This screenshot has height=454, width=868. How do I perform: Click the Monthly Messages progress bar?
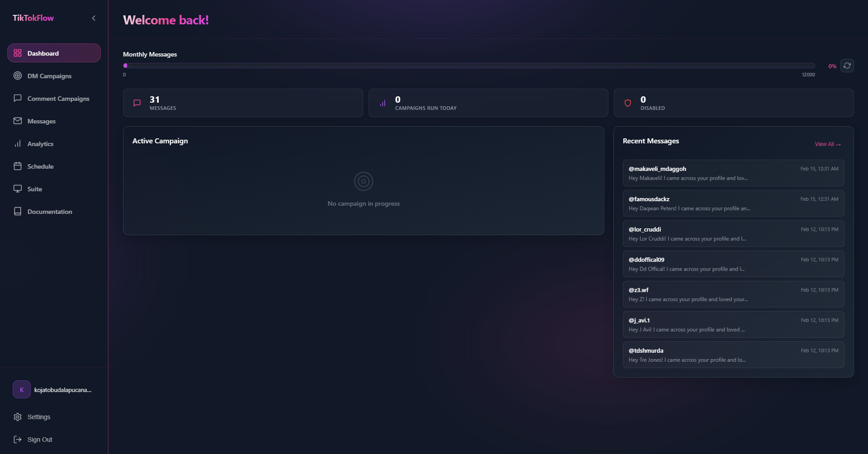[469, 66]
